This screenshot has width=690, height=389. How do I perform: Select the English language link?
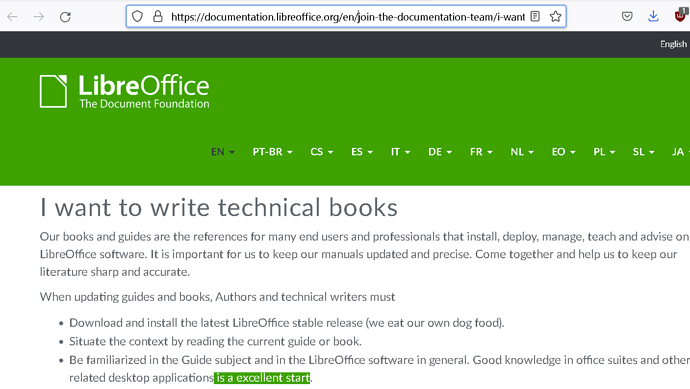pos(673,44)
